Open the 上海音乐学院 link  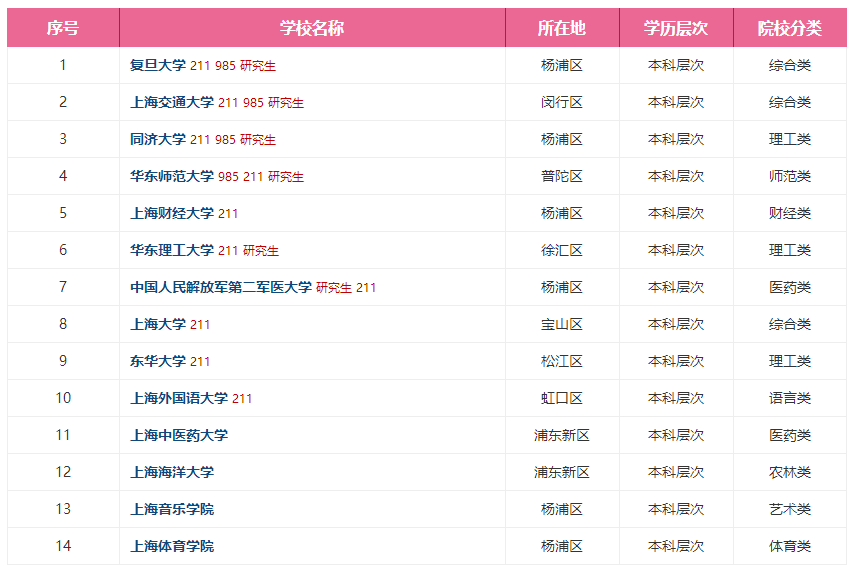171,509
